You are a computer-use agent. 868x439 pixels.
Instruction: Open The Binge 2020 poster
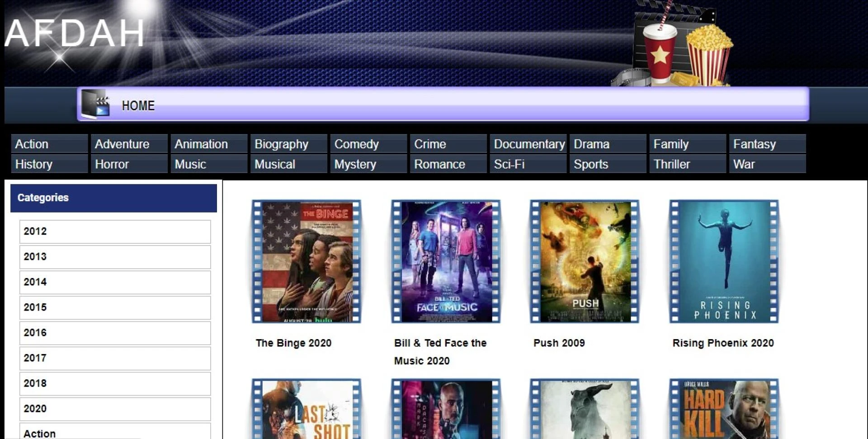[x=306, y=261]
